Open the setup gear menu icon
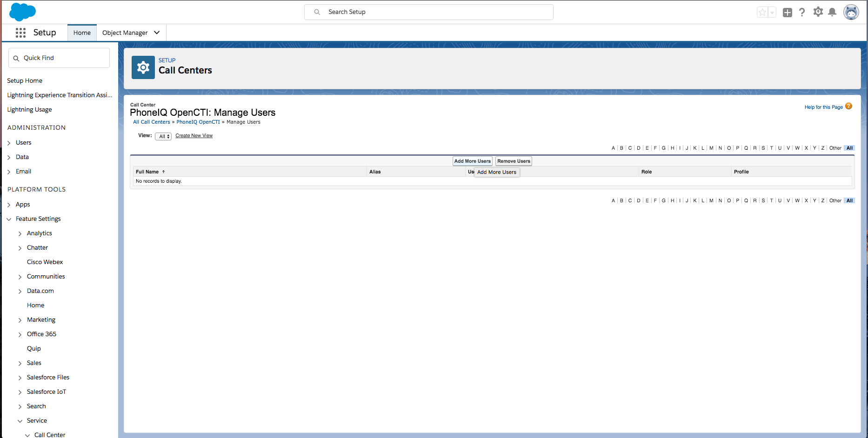Viewport: 868px width, 438px height. pos(818,12)
